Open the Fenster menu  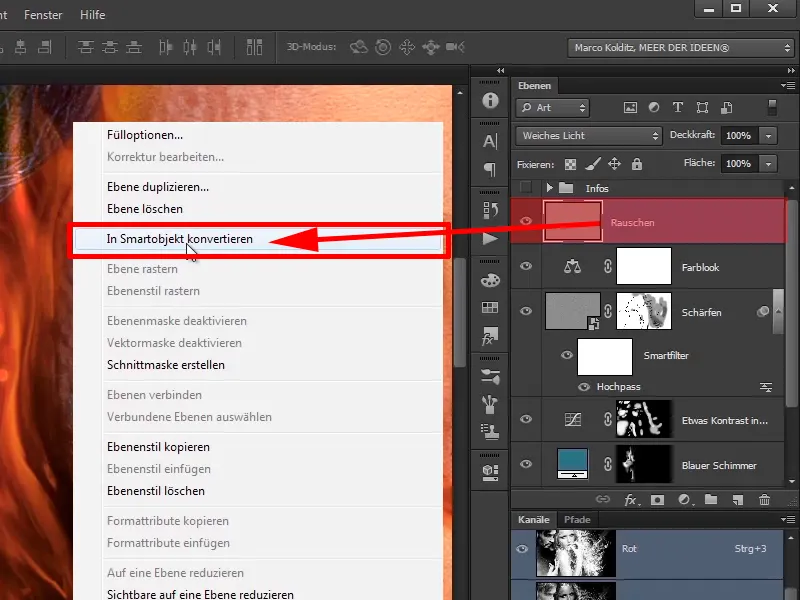pos(43,15)
